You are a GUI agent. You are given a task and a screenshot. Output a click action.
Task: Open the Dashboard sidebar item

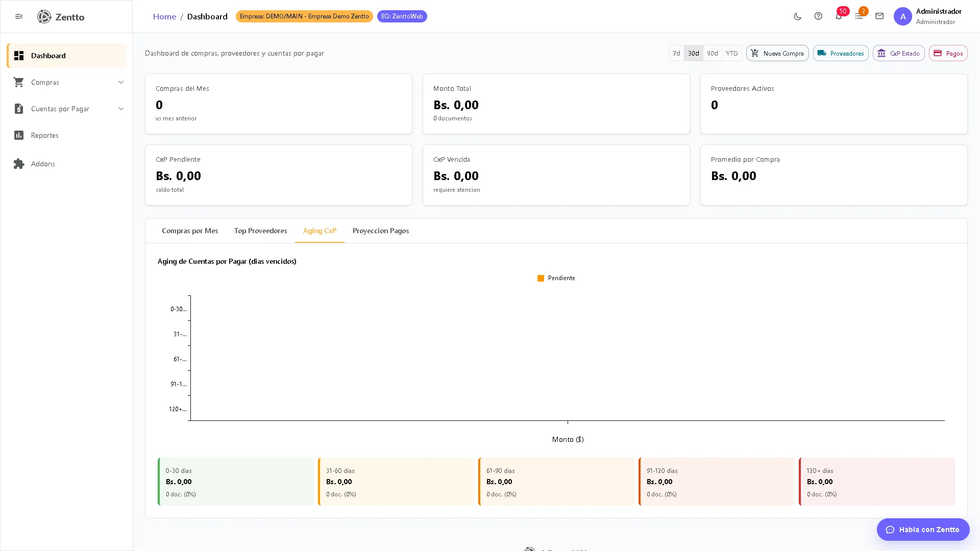pos(66,56)
